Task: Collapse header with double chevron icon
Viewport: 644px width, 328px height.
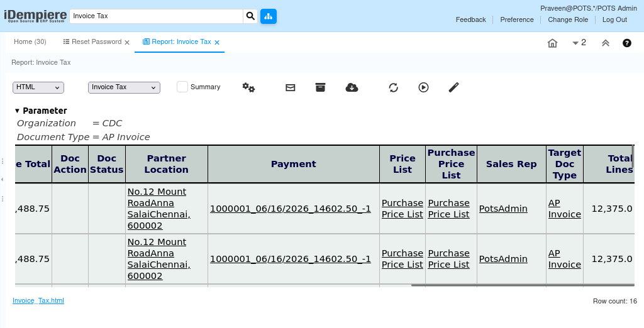Action: pos(606,43)
